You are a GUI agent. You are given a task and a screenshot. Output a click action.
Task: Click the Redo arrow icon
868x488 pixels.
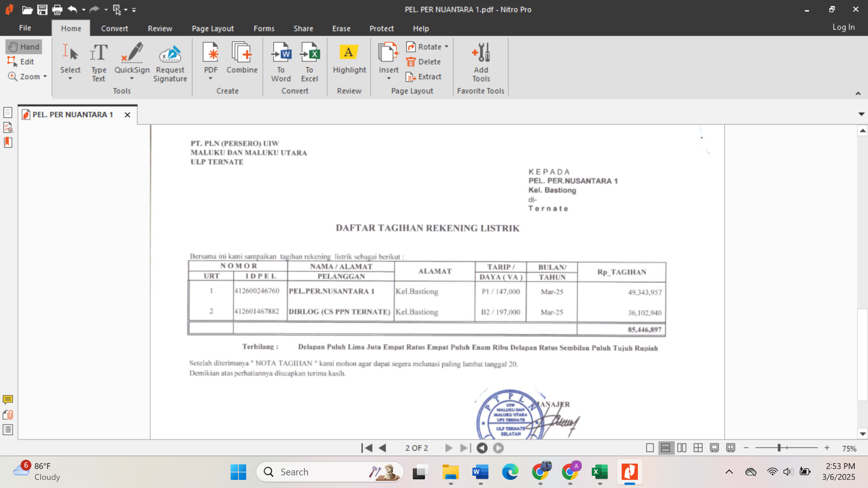pyautogui.click(x=94, y=9)
